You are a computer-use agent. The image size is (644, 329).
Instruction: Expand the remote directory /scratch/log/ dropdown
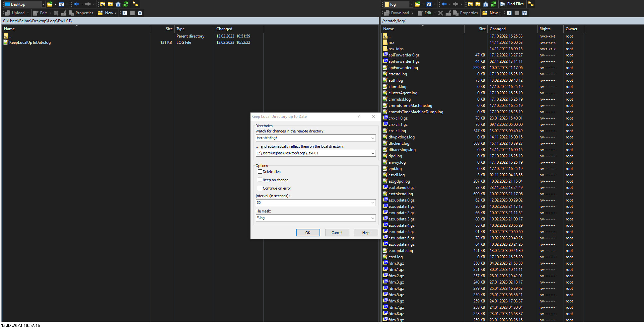pos(373,138)
